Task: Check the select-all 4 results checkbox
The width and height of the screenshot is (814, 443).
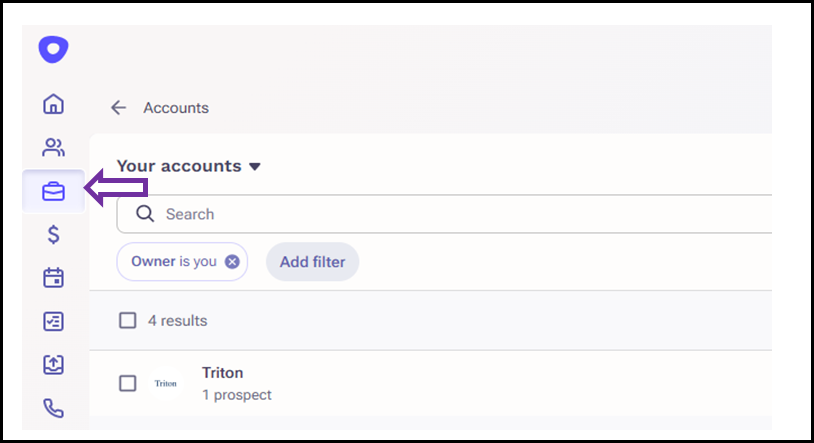Action: (x=128, y=320)
